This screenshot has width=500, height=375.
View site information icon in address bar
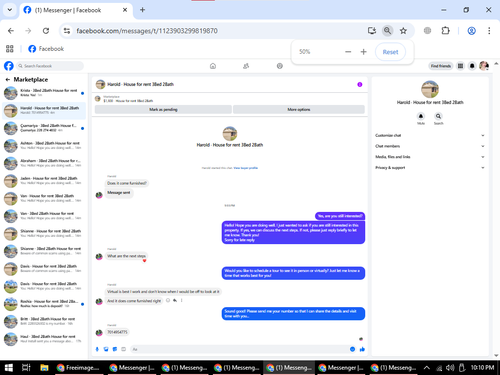[67, 31]
